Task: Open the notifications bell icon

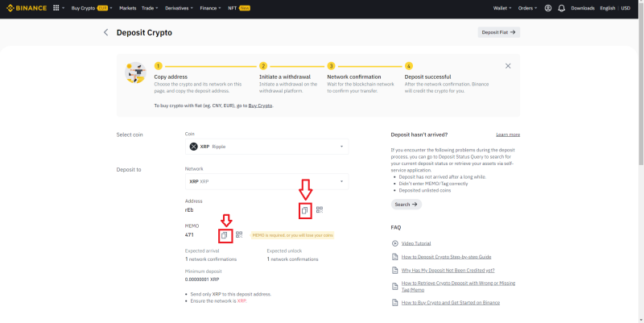Action: (x=561, y=8)
